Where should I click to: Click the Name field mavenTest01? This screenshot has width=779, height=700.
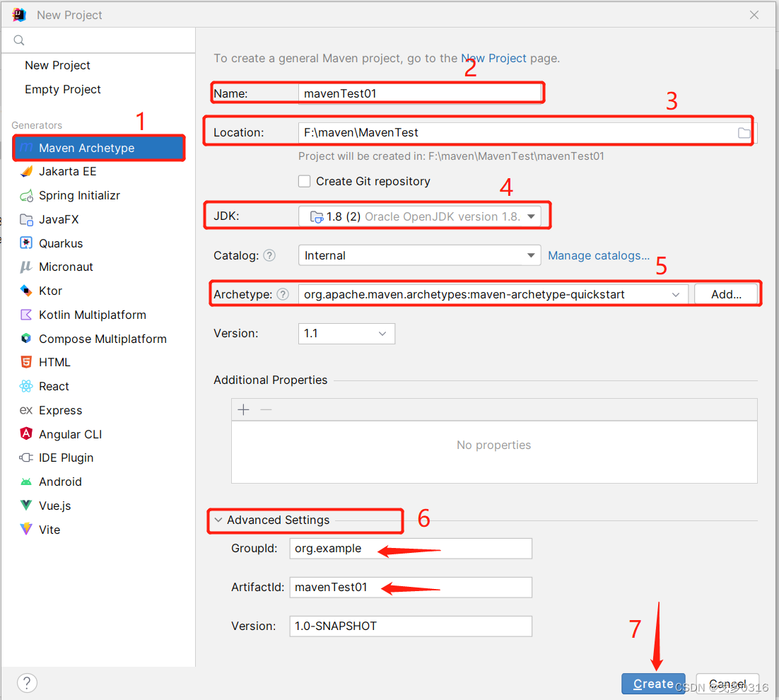click(420, 93)
